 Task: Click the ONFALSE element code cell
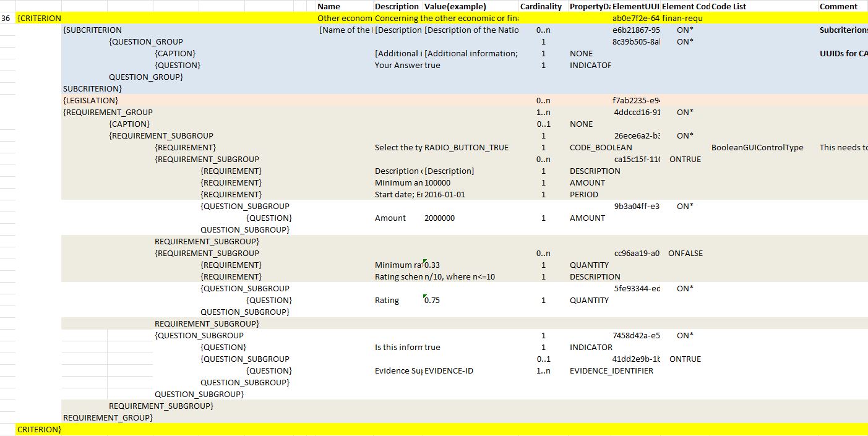[x=685, y=254]
